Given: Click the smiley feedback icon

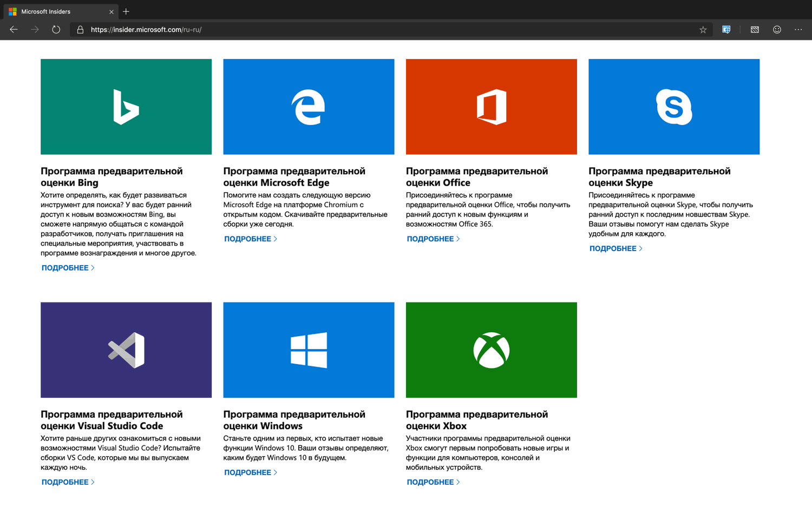Looking at the screenshot, I should coord(777,30).
